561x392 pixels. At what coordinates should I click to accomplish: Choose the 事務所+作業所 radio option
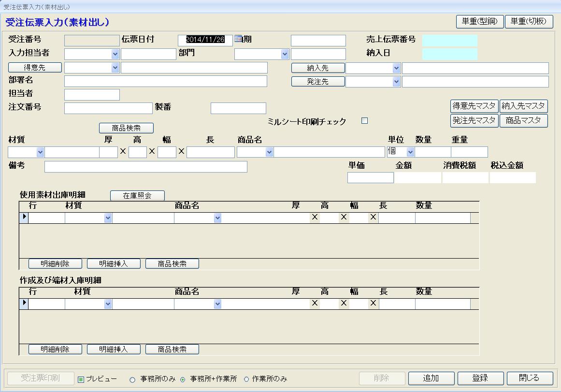pos(183,380)
